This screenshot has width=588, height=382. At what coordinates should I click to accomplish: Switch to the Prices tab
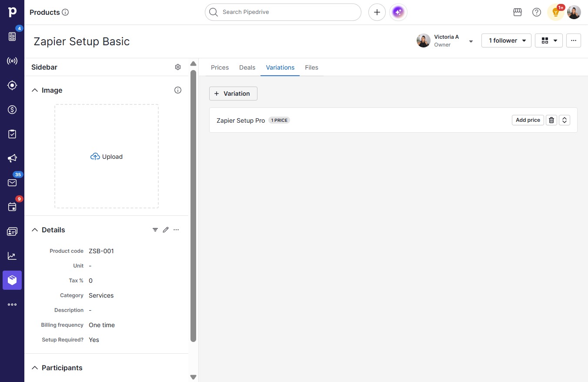click(x=220, y=67)
